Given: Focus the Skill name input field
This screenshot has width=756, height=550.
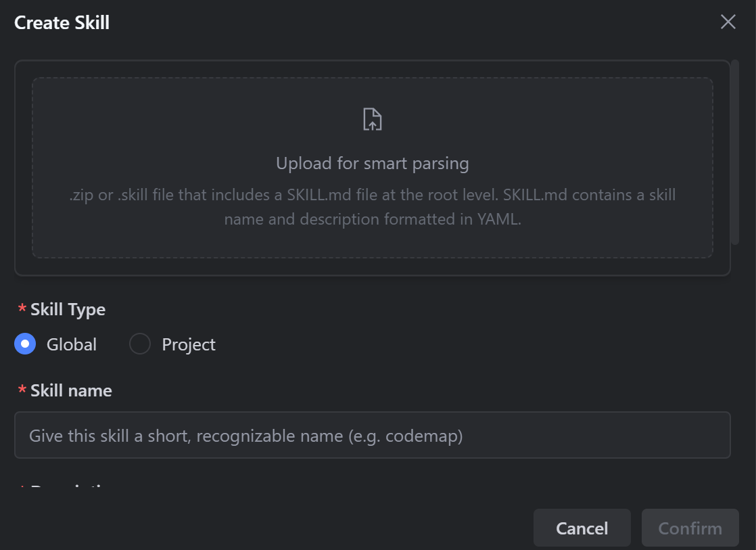Looking at the screenshot, I should [x=372, y=435].
